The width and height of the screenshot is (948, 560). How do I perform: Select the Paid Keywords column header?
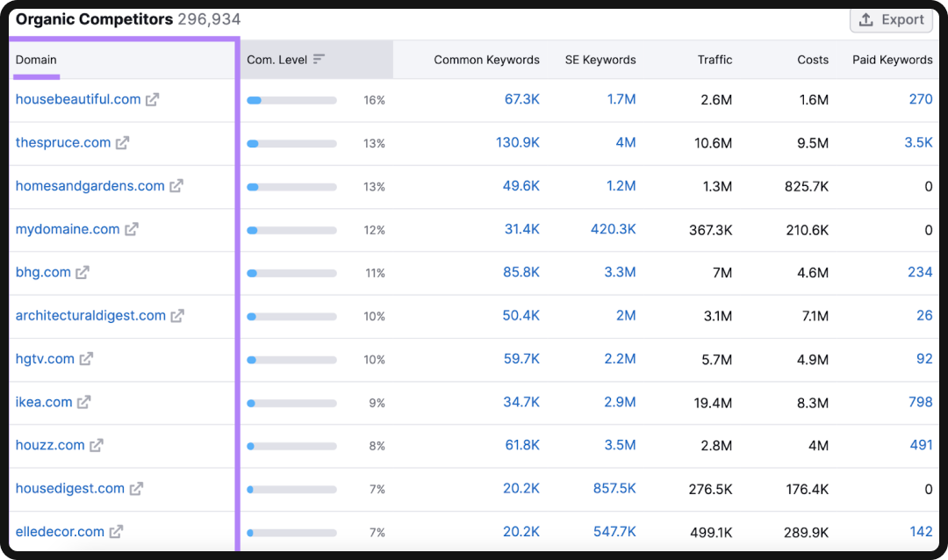(x=893, y=60)
